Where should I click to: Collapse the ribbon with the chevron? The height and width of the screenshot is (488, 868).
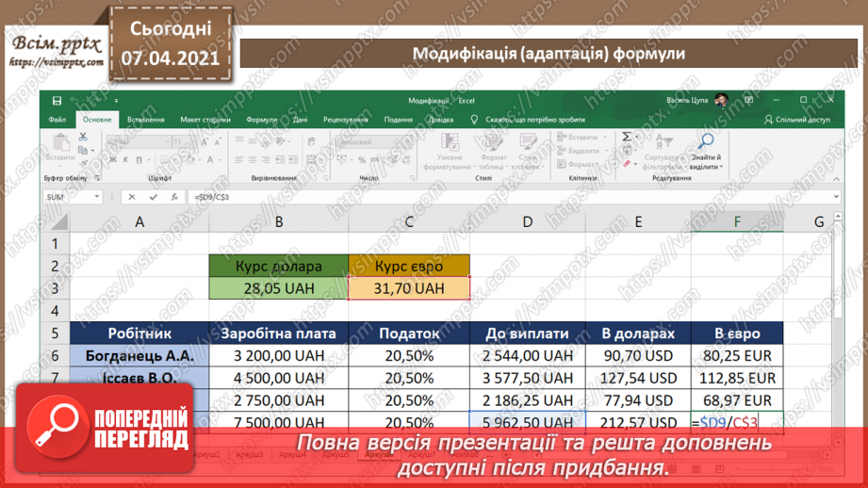coord(836,179)
